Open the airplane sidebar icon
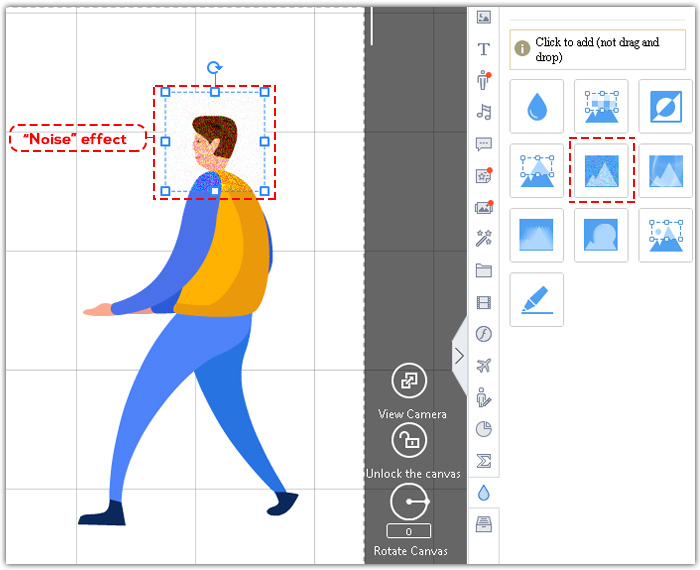This screenshot has height=570, width=700. coord(483,365)
